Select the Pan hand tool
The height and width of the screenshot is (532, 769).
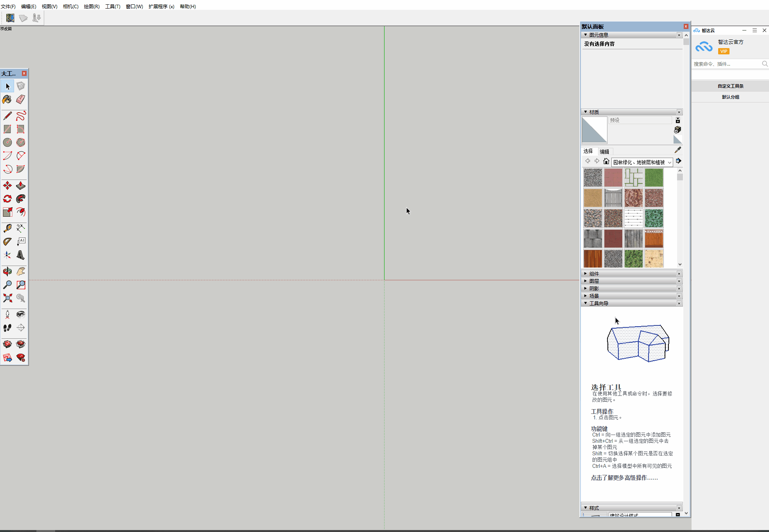(x=21, y=271)
